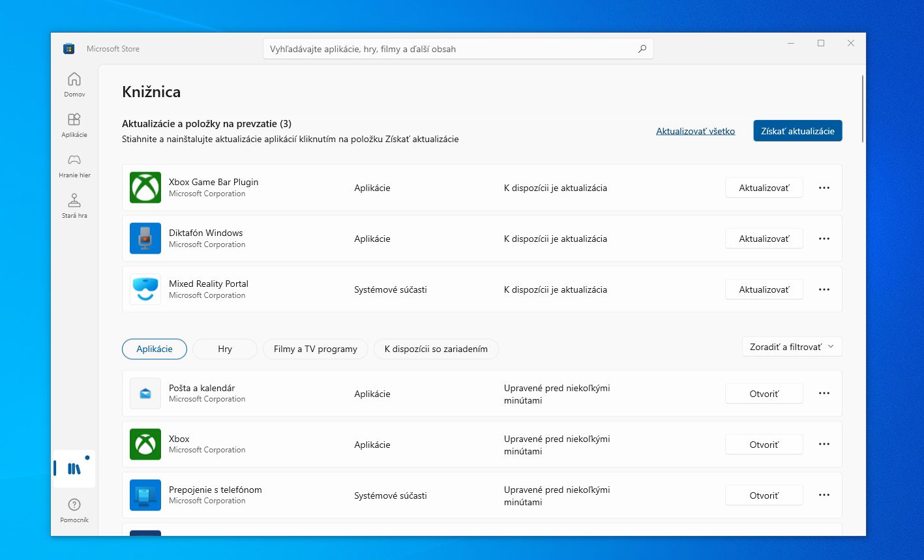Click the search magnifier icon
This screenshot has width=924, height=560.
642,49
